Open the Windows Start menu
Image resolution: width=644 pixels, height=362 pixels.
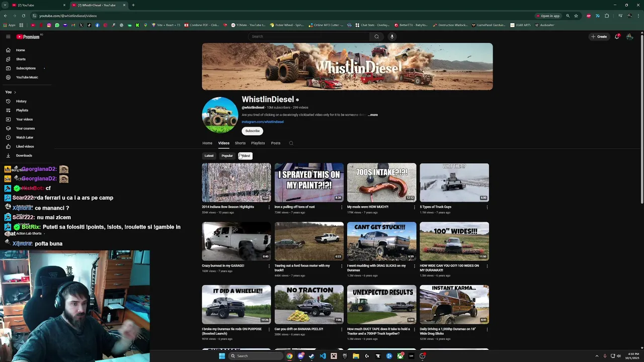[222, 356]
